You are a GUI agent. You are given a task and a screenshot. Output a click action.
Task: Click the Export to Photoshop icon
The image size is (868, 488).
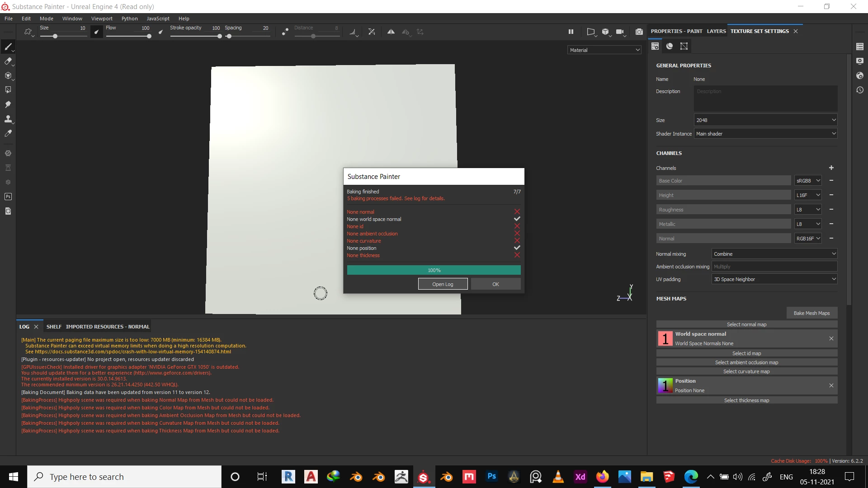(8, 197)
